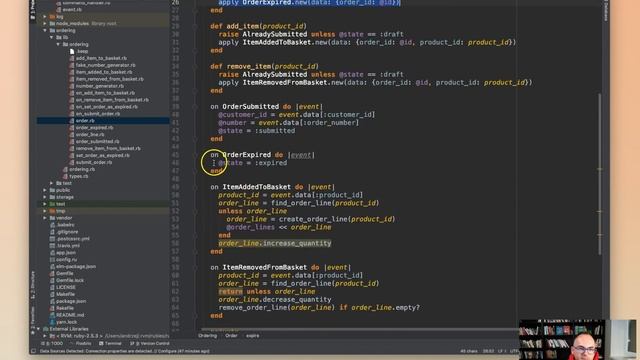Click the editor vertical scrollbar
The image size is (640, 360).
click(x=600, y=174)
